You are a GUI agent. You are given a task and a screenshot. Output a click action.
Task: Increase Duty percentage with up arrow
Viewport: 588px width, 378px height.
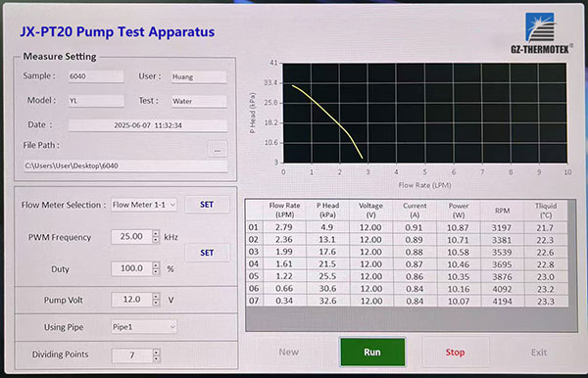156,264
